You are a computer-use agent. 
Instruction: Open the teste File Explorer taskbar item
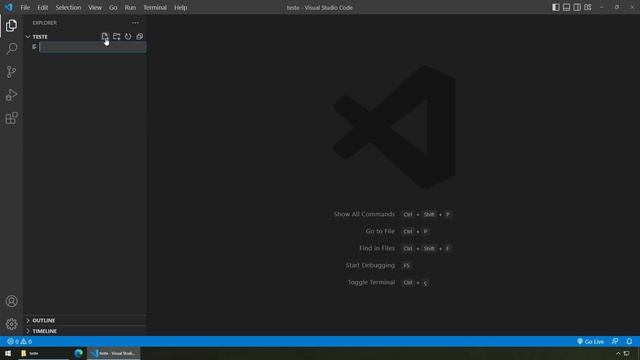click(44, 353)
